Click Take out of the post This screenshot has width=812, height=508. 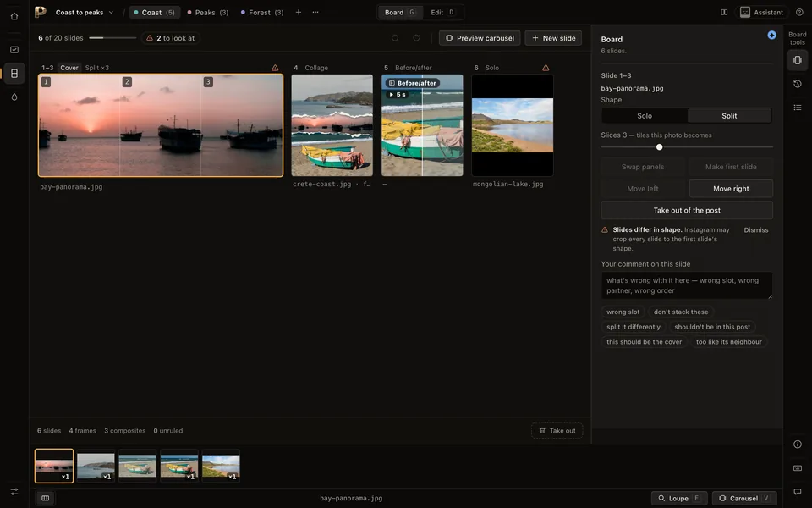(687, 211)
